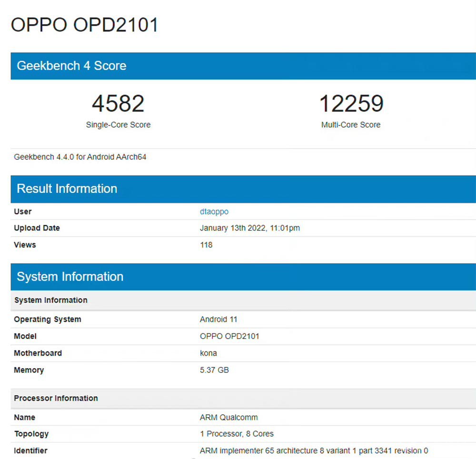Image resolution: width=476 pixels, height=459 pixels.
Task: Click the Single-Core Score label
Action: pyautogui.click(x=118, y=125)
